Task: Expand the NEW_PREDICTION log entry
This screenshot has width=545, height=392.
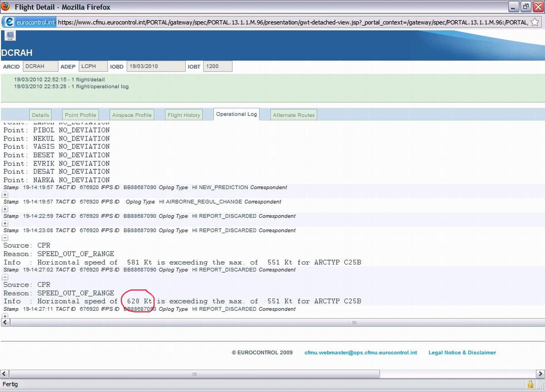Action: pos(5,195)
